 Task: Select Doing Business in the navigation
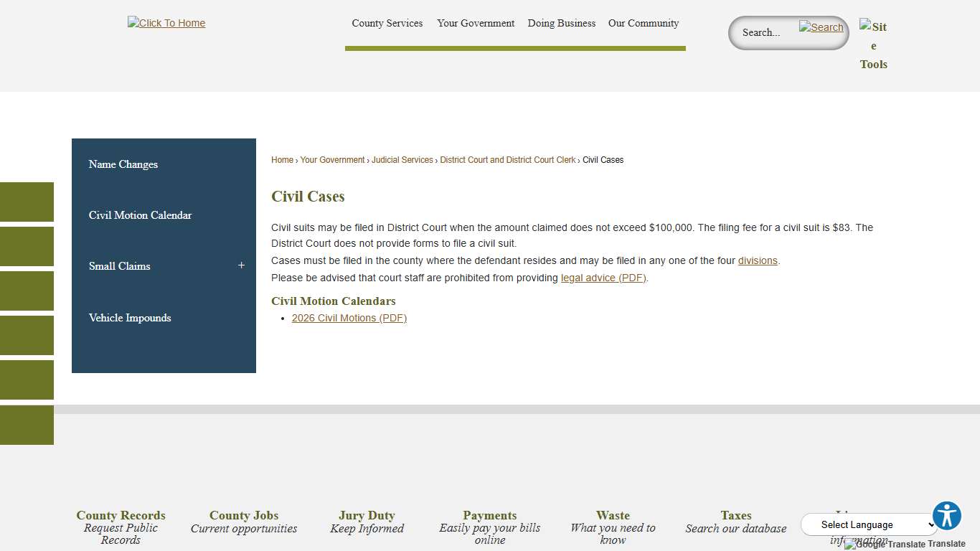point(561,23)
